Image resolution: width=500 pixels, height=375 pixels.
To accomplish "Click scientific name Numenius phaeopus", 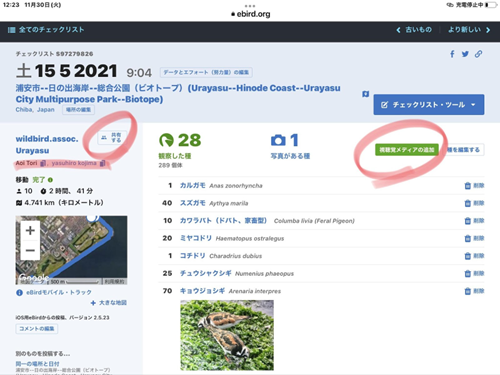I will pyautogui.click(x=264, y=274).
